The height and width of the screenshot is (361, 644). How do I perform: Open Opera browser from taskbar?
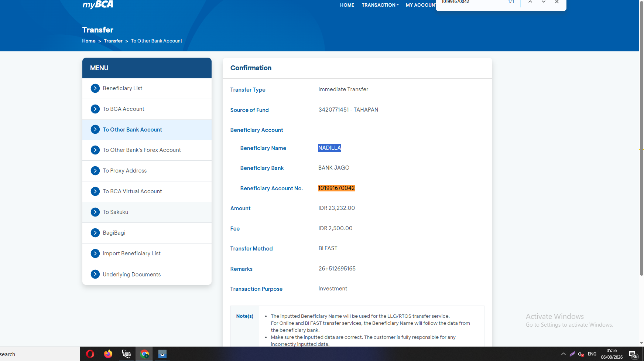[x=90, y=354]
